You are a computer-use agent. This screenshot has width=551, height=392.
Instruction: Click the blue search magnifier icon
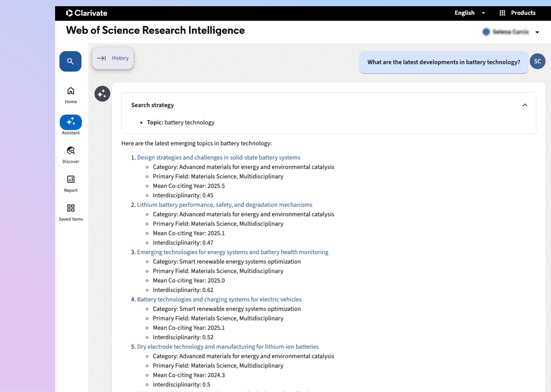pos(70,61)
